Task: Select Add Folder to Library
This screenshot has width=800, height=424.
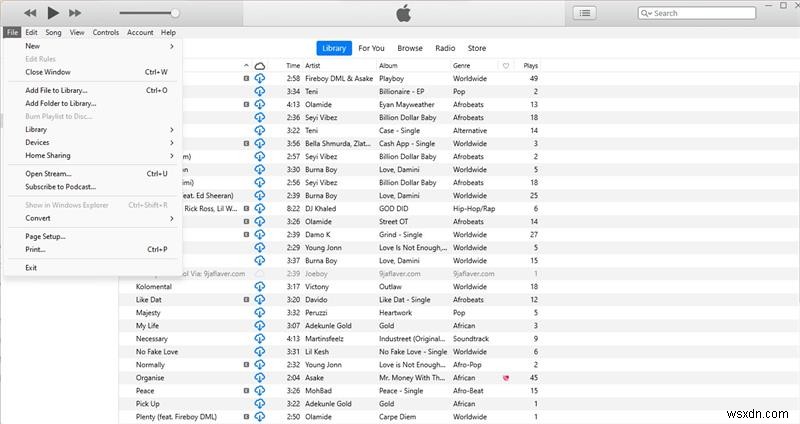Action: (x=93, y=103)
